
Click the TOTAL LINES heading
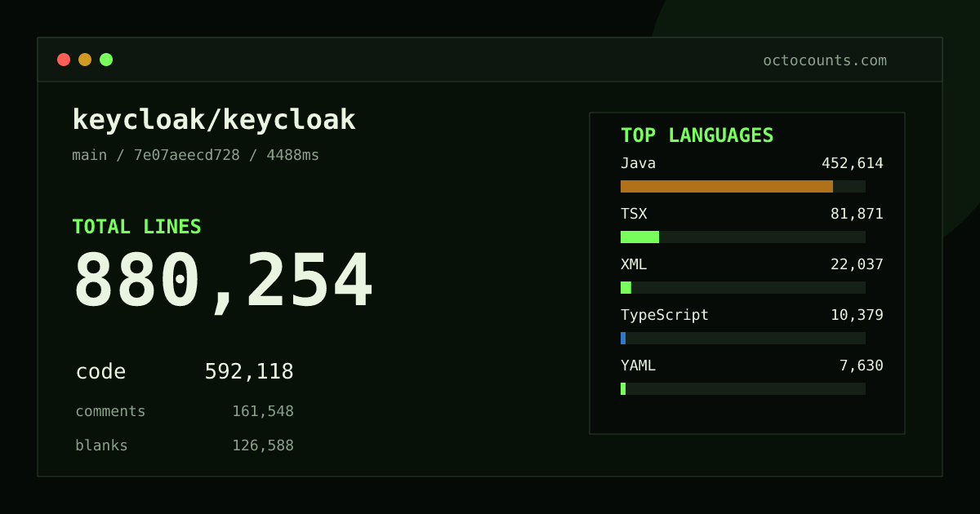(136, 227)
